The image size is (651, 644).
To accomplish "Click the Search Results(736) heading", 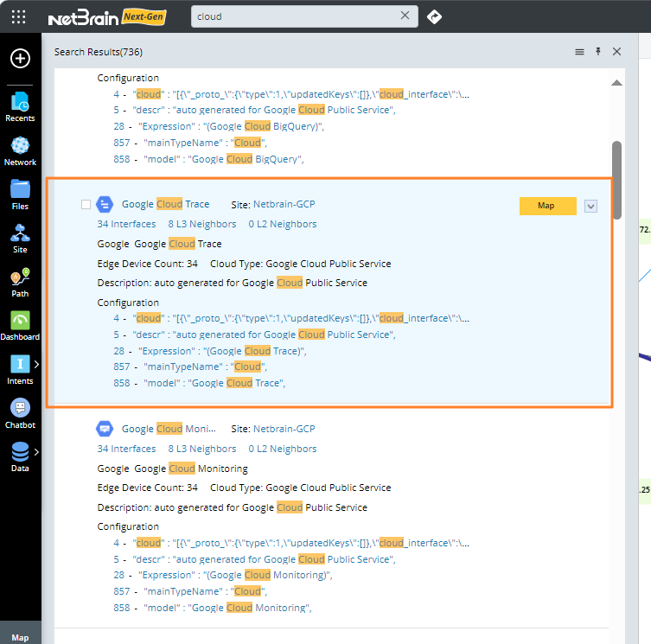I will tap(99, 52).
